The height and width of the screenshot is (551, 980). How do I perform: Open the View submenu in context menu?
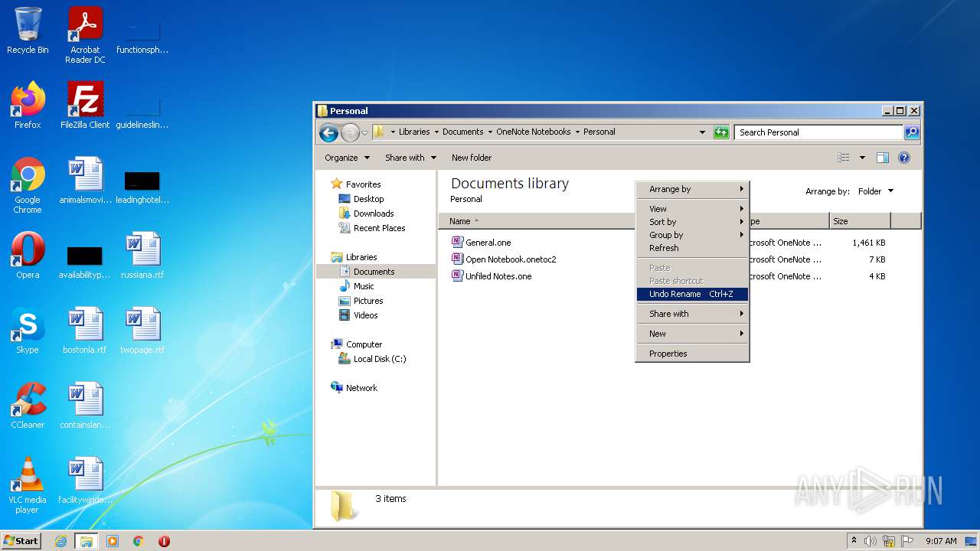tap(692, 209)
